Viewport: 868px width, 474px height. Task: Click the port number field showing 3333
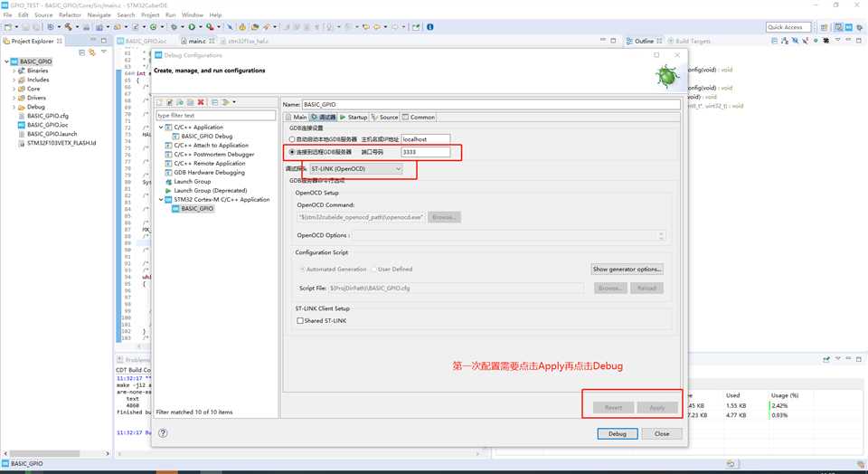(426, 152)
